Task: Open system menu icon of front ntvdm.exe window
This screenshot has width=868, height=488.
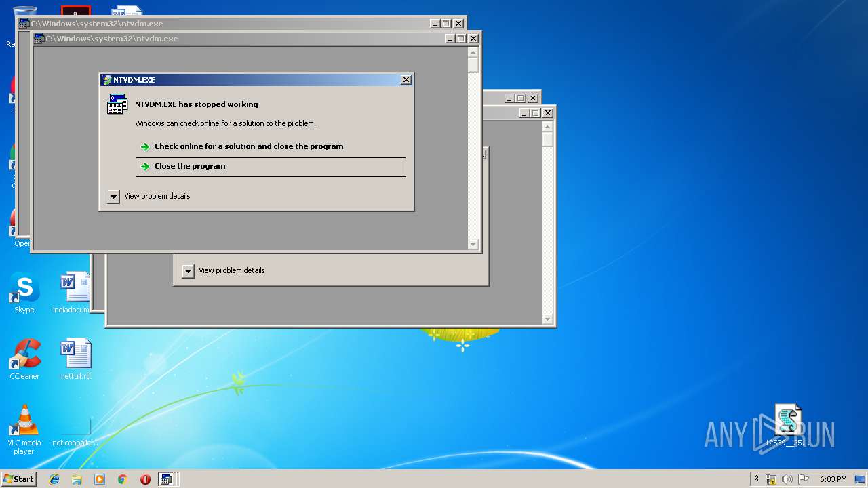Action: pyautogui.click(x=39, y=39)
